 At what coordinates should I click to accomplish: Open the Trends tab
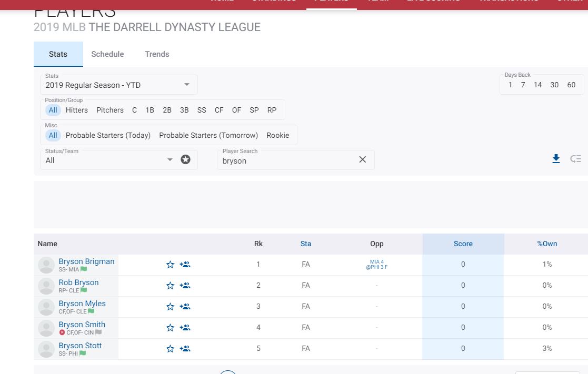(x=157, y=54)
